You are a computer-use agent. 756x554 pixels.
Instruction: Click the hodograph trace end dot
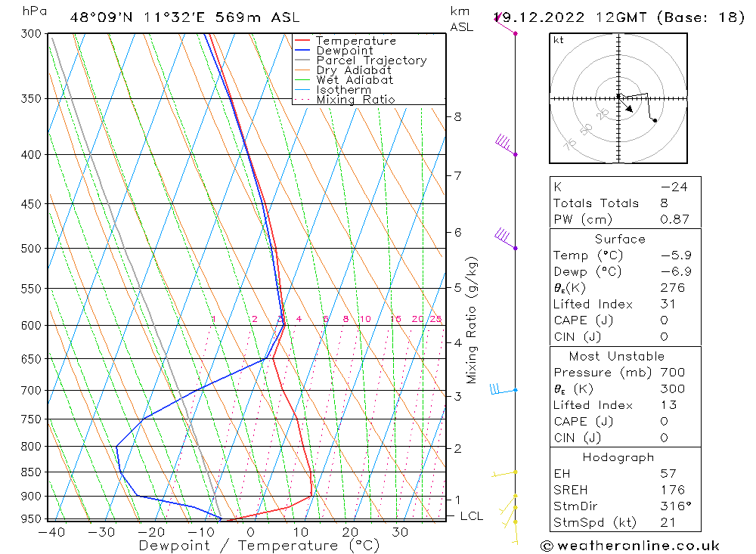click(655, 120)
